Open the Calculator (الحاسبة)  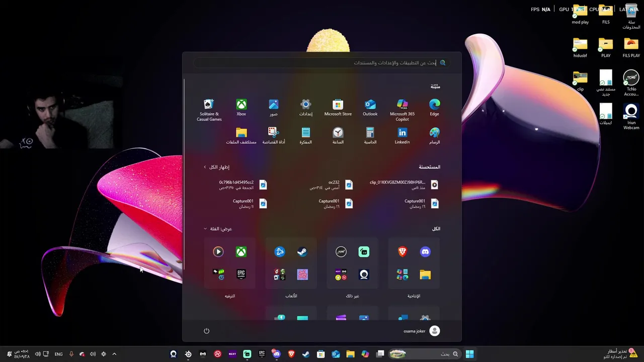[x=370, y=136]
